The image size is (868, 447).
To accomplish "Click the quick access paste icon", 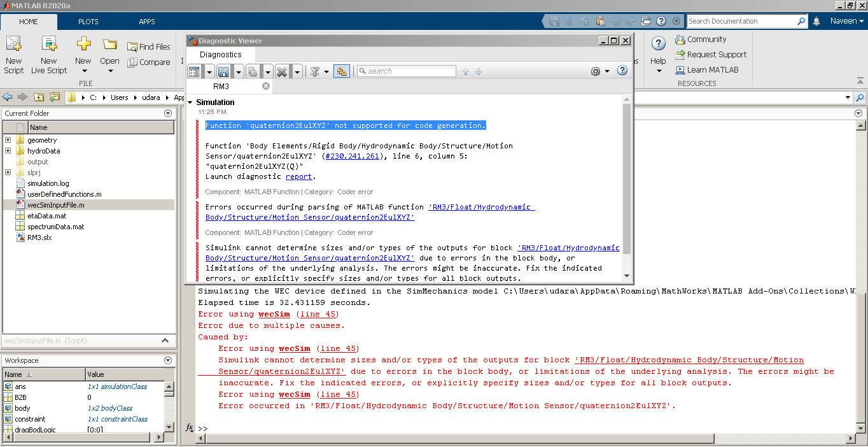I will tap(600, 21).
